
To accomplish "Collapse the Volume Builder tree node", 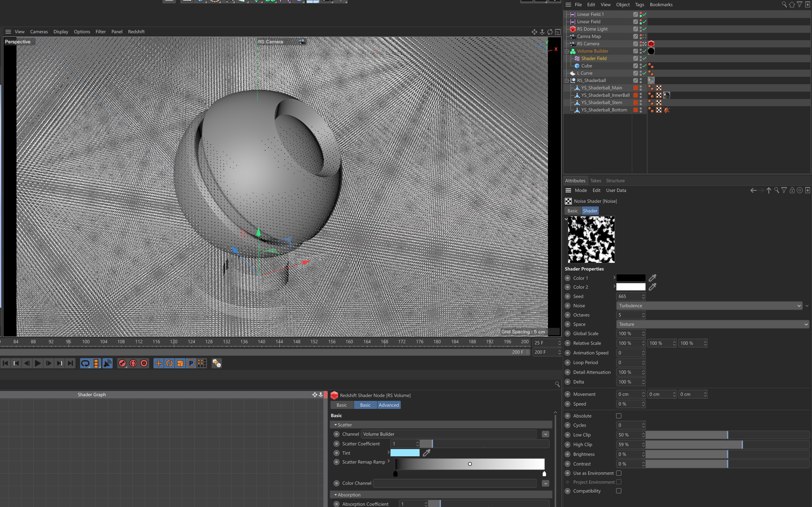I will 567,51.
